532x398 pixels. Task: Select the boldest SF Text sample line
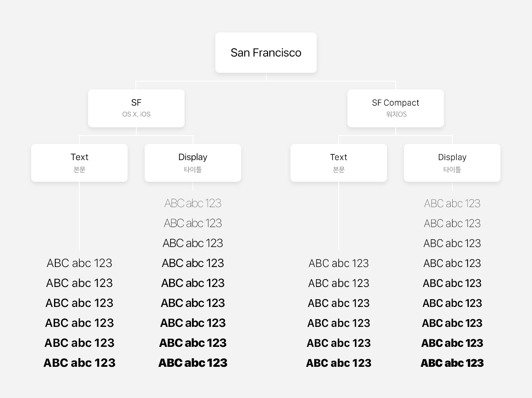click(79, 363)
